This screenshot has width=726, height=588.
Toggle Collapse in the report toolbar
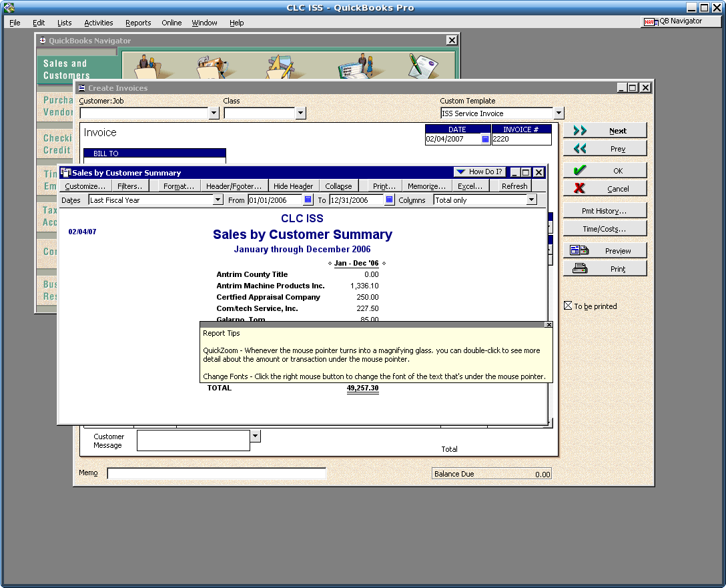338,186
